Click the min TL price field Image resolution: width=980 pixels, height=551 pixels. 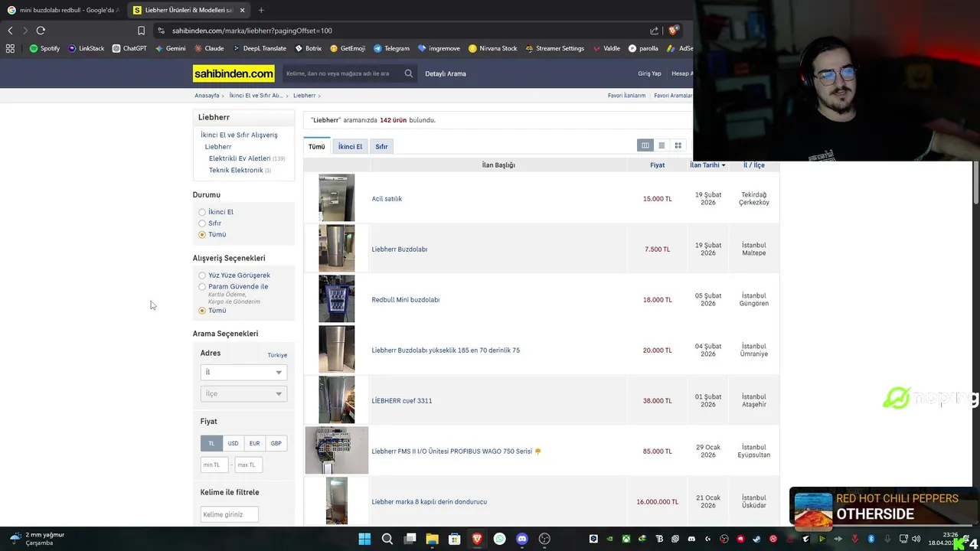[214, 465]
